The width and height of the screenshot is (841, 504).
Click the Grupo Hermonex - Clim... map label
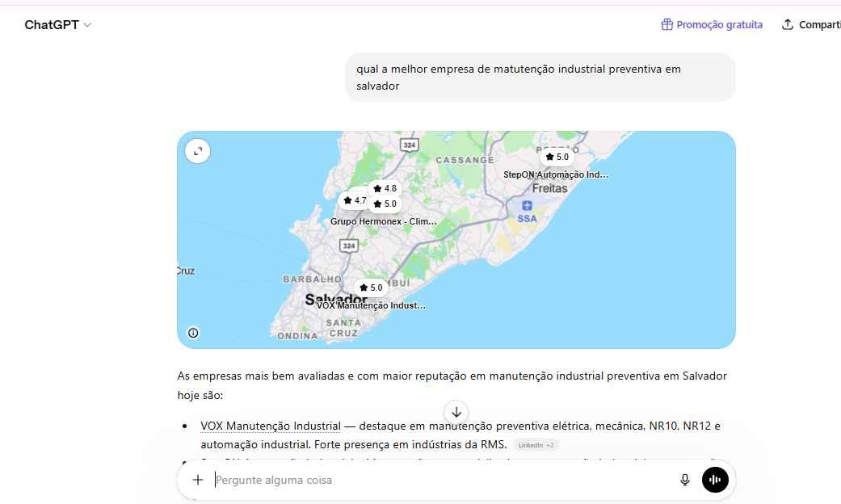[x=384, y=221]
